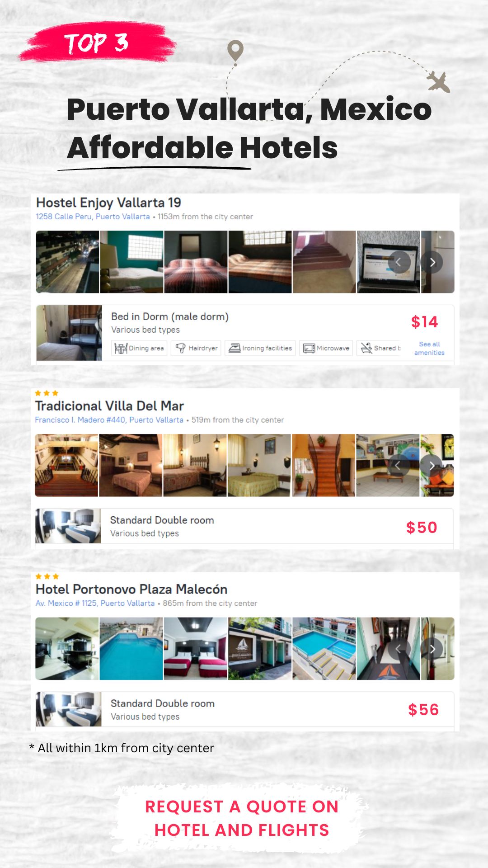The height and width of the screenshot is (868, 488).
Task: Click the Shared bathroom amenity icon
Action: [x=366, y=348]
